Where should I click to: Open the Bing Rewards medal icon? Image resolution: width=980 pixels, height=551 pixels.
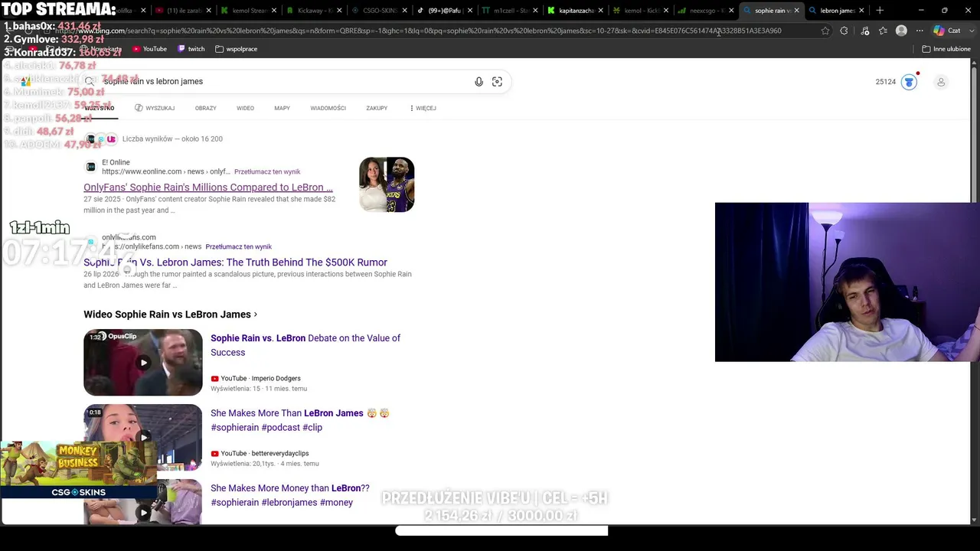click(x=909, y=82)
